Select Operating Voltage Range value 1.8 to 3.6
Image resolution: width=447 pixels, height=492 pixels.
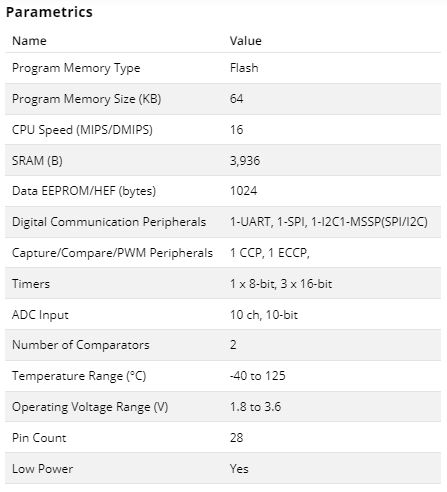[255, 407]
